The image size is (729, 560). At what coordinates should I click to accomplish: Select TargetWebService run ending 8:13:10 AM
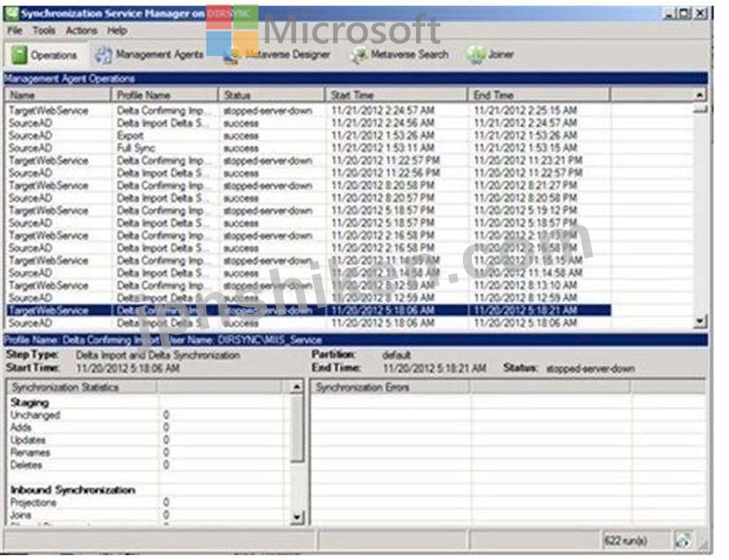(308, 286)
